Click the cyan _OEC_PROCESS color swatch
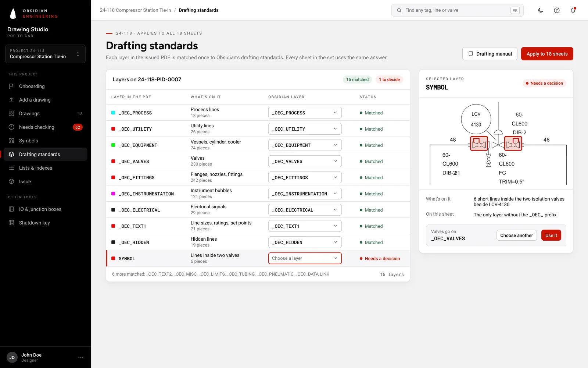 (x=113, y=113)
